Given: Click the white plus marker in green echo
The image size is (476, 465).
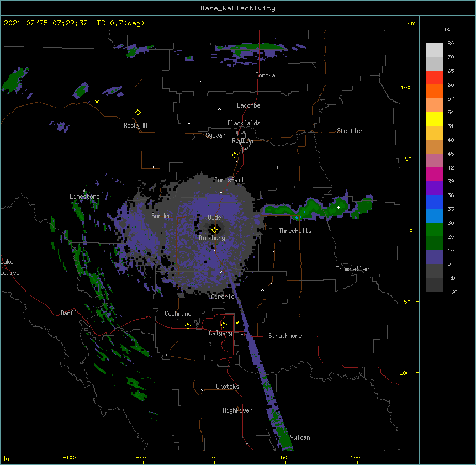Looking at the screenshot, I should 338,207.
